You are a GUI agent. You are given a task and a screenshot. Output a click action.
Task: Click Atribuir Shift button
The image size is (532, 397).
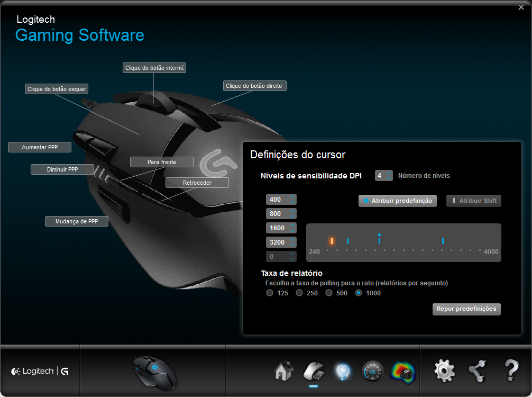tap(474, 201)
